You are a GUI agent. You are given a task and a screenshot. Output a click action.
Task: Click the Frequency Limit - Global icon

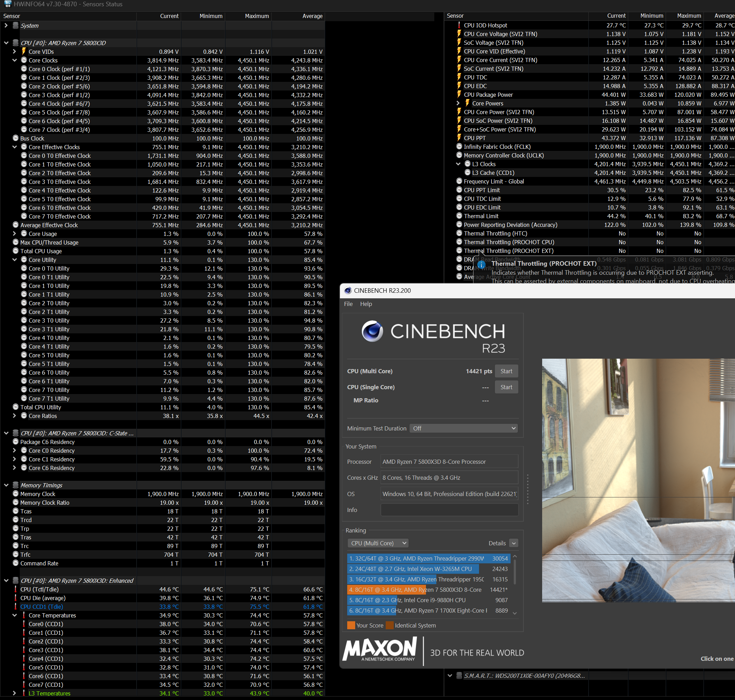click(459, 181)
